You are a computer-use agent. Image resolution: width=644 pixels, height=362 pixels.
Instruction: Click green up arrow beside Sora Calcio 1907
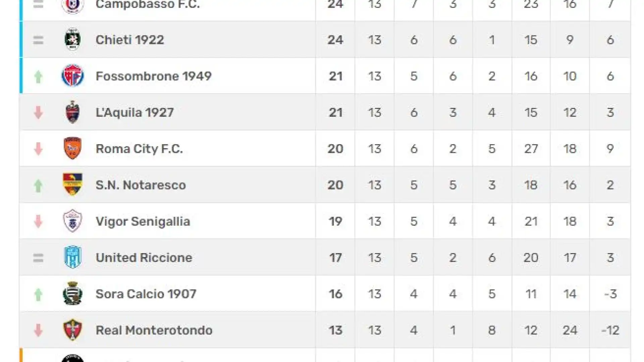point(38,294)
